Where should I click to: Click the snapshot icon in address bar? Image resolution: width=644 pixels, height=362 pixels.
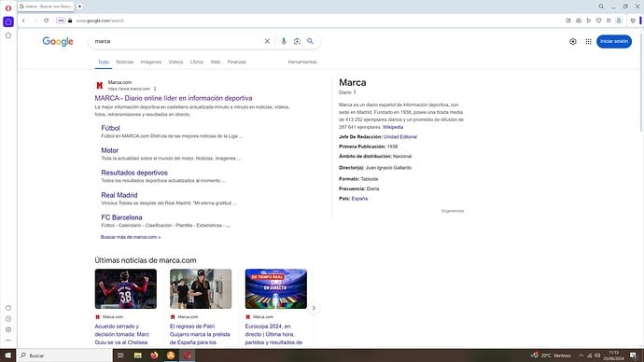(568, 21)
